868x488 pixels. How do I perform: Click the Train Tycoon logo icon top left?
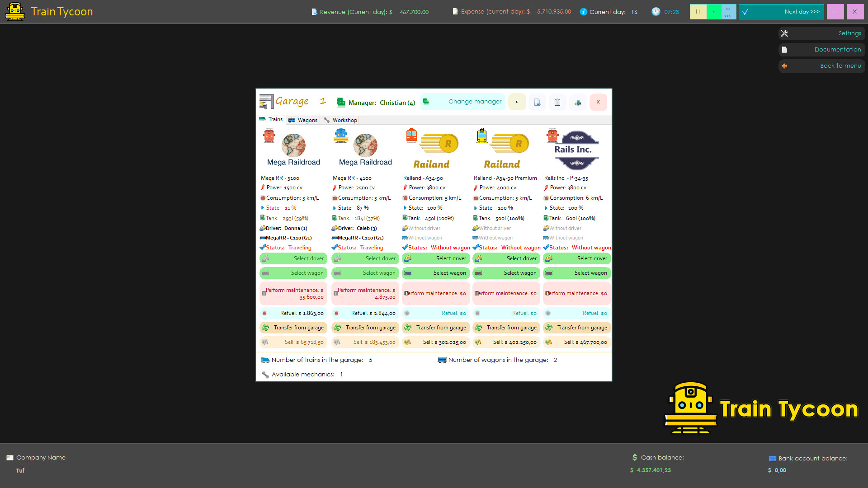pyautogui.click(x=14, y=11)
